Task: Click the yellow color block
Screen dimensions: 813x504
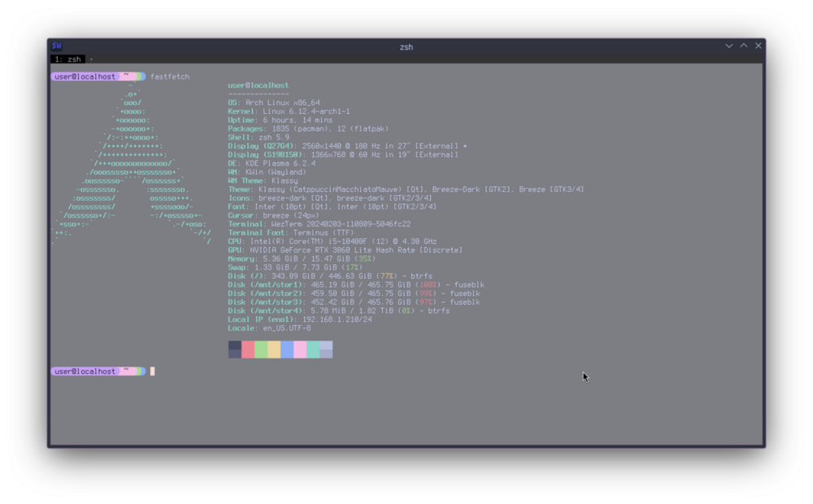Action: pyautogui.click(x=274, y=350)
